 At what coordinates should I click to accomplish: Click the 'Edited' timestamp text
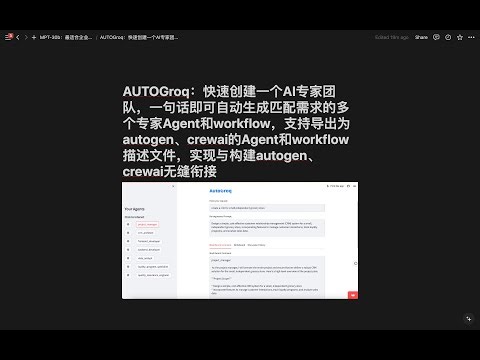pos(392,37)
